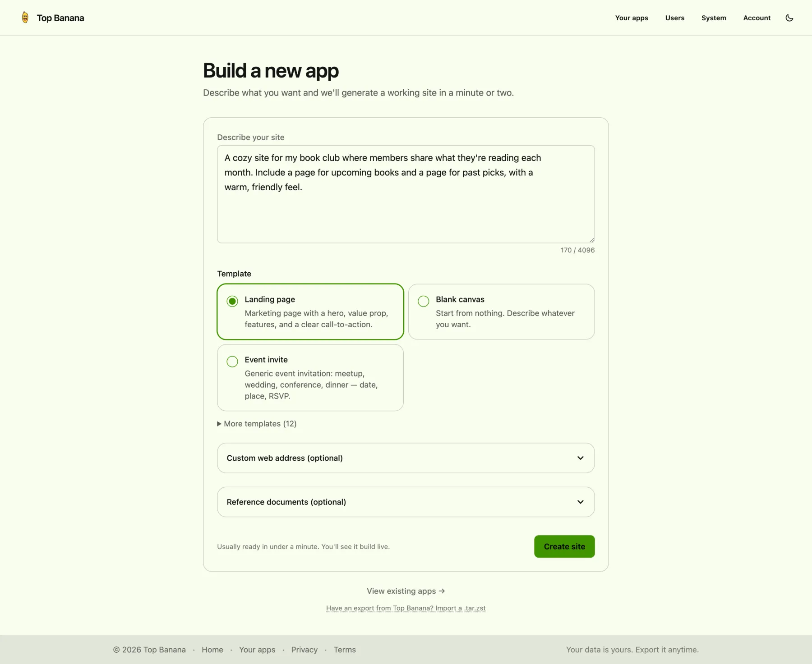Click subtitle 'Describe what you want' text

(358, 93)
